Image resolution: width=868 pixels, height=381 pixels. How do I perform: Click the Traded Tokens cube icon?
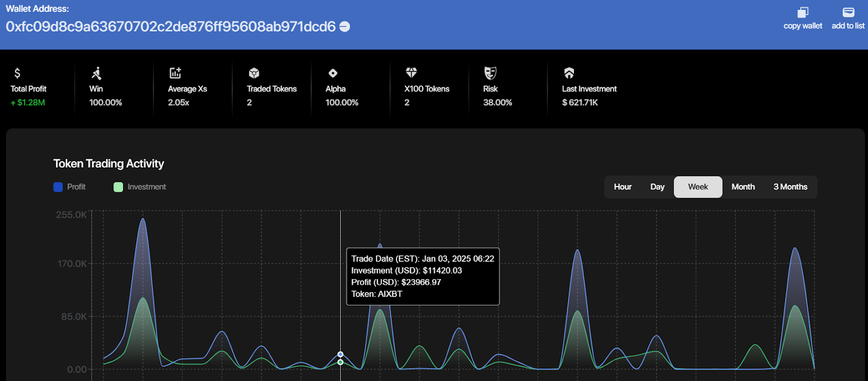[254, 73]
